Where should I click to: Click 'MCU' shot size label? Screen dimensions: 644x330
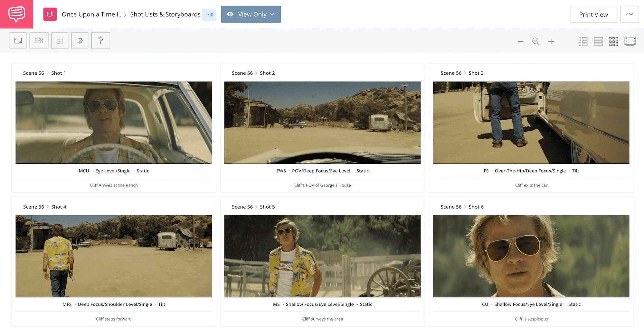84,171
